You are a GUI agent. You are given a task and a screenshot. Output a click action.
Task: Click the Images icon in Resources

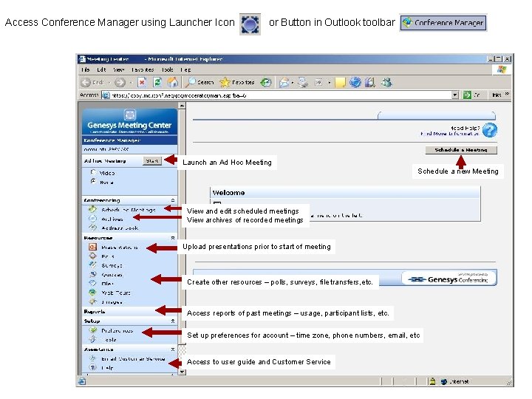coord(92,301)
